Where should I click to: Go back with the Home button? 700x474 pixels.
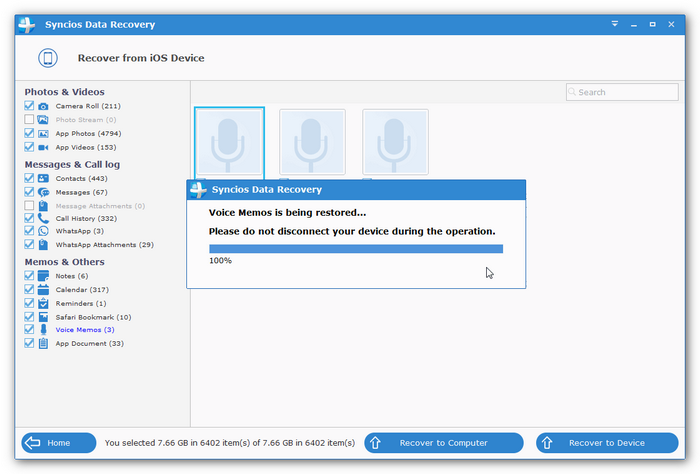[x=58, y=443]
